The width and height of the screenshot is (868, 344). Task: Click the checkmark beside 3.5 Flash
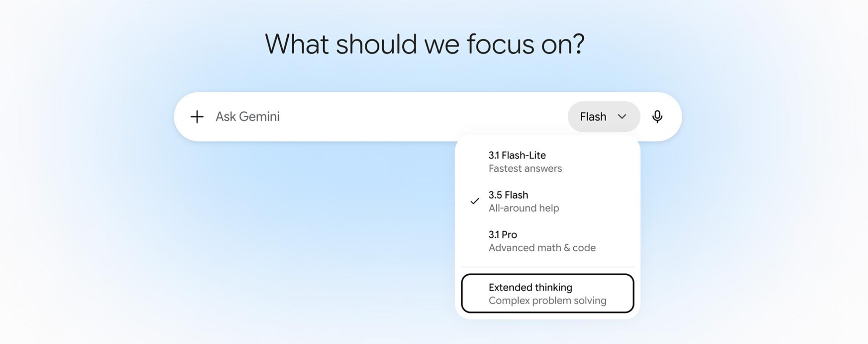tap(474, 201)
